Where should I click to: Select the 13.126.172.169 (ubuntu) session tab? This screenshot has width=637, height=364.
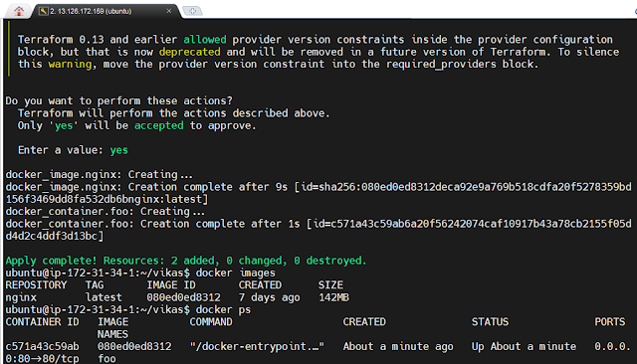click(106, 11)
